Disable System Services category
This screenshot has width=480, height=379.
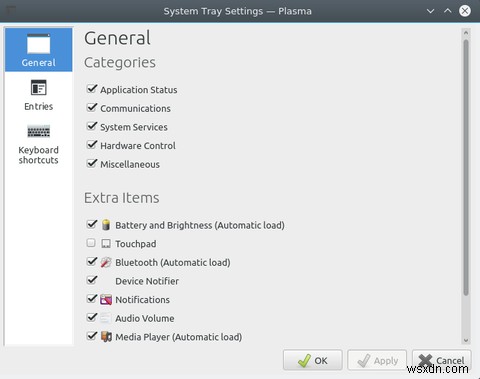coord(91,126)
